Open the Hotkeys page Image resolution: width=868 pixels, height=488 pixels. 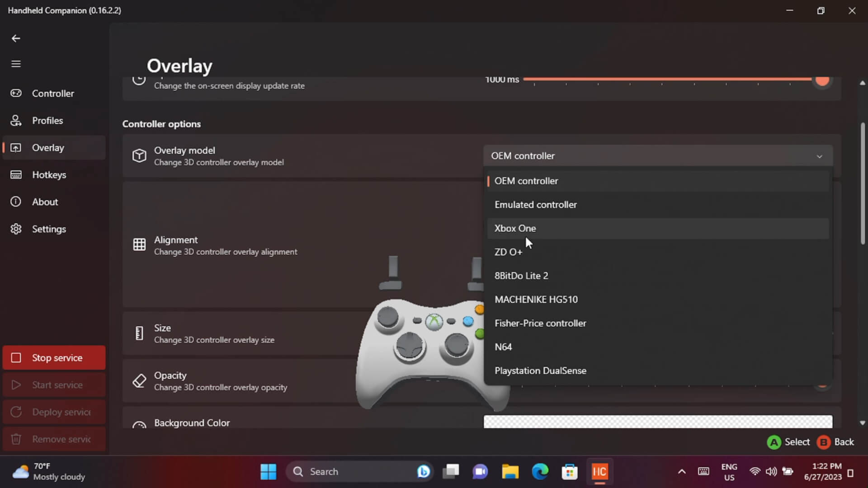coord(49,175)
